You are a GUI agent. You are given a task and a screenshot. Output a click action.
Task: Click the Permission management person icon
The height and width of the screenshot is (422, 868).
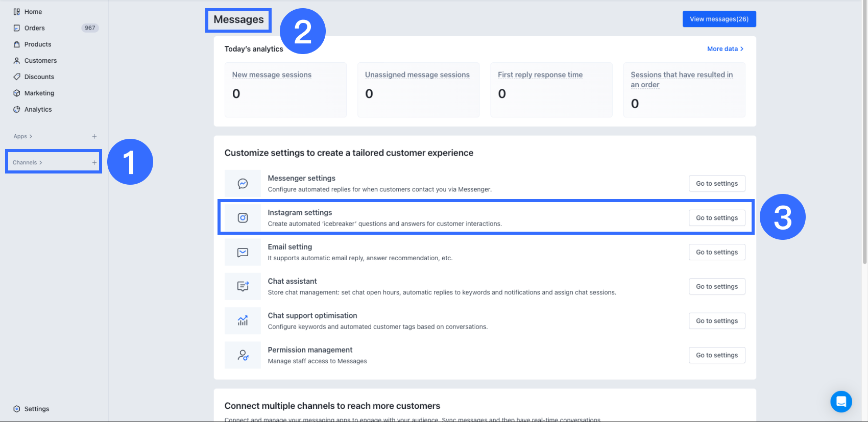click(x=243, y=355)
